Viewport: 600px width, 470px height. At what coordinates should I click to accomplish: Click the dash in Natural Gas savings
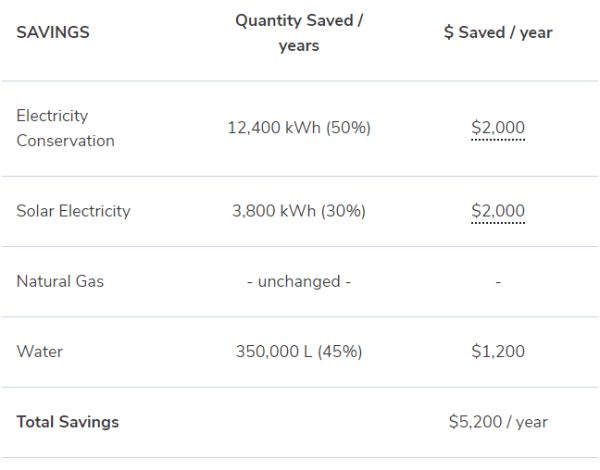point(498,282)
